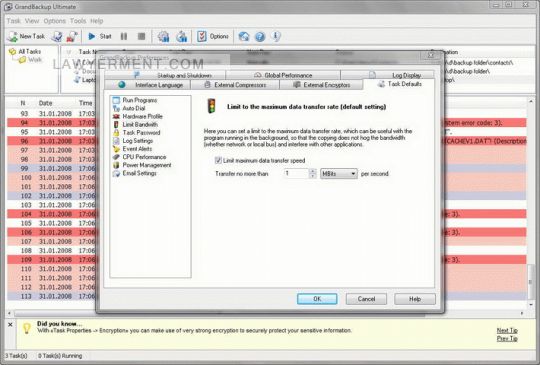The width and height of the screenshot is (540, 365).
Task: Open the MBits unit dropdown
Action: click(339, 174)
